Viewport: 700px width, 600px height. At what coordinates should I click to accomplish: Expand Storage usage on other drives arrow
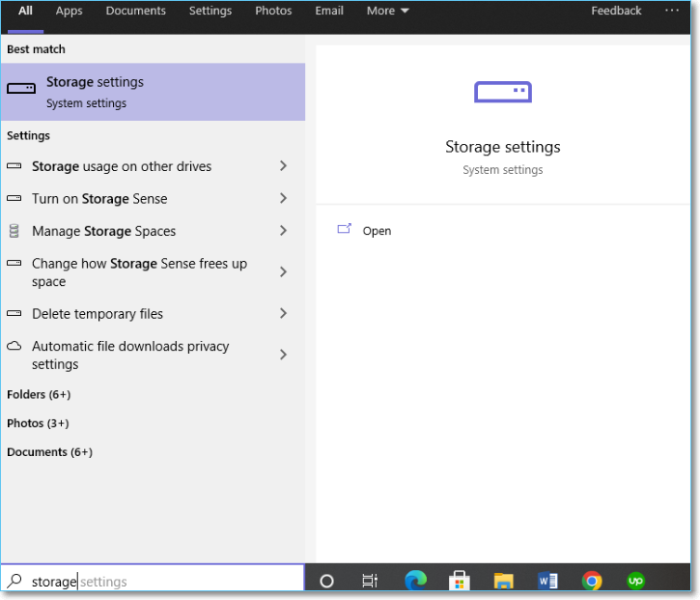[x=283, y=166]
